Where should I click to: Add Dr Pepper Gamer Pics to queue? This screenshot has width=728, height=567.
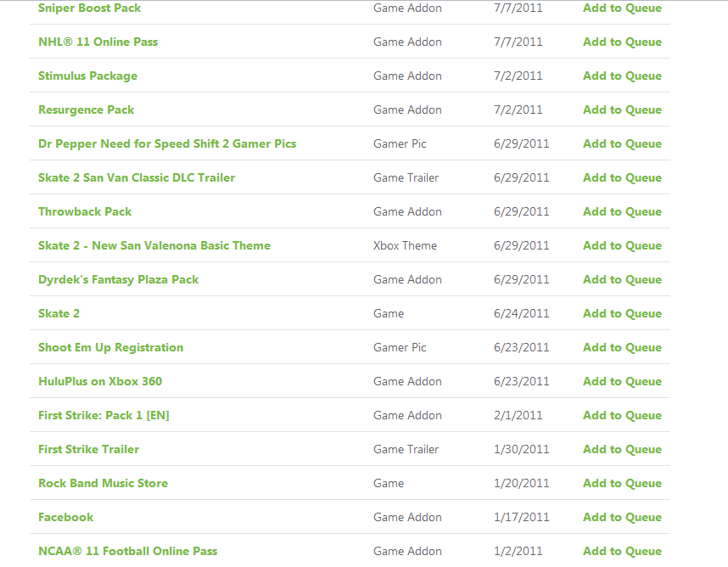coord(622,143)
